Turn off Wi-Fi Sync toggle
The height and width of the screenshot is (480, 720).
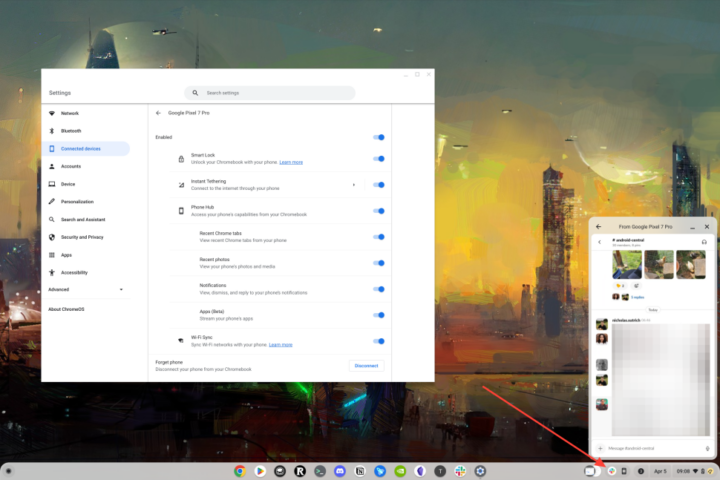tap(378, 341)
